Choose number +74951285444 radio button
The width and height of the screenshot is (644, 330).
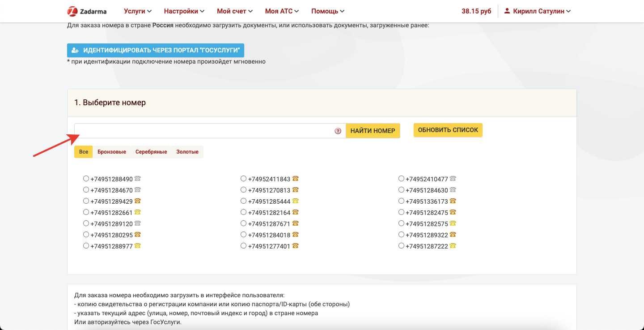click(x=243, y=201)
